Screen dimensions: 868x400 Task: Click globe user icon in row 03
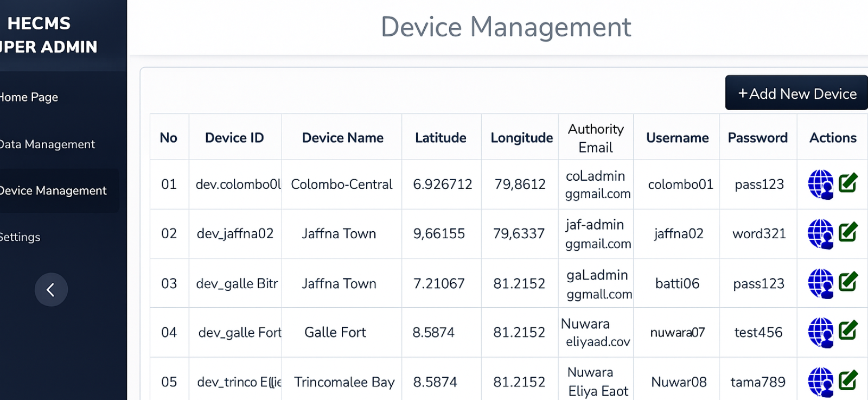(x=820, y=283)
